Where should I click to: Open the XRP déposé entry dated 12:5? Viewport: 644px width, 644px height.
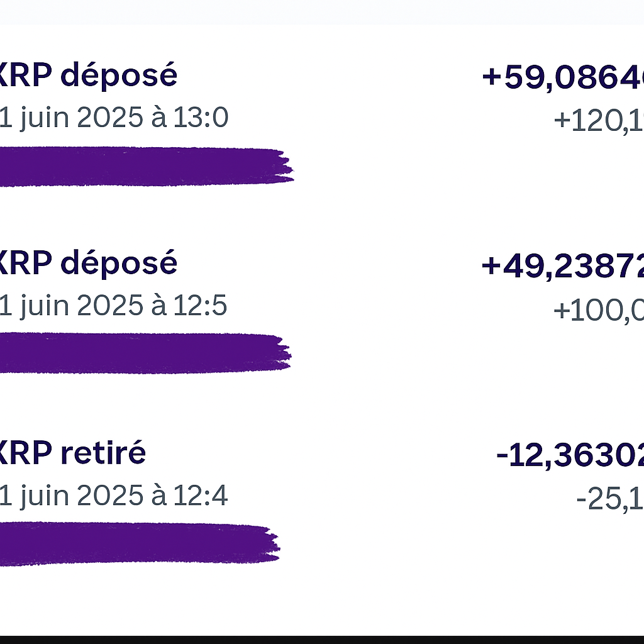[x=88, y=263]
